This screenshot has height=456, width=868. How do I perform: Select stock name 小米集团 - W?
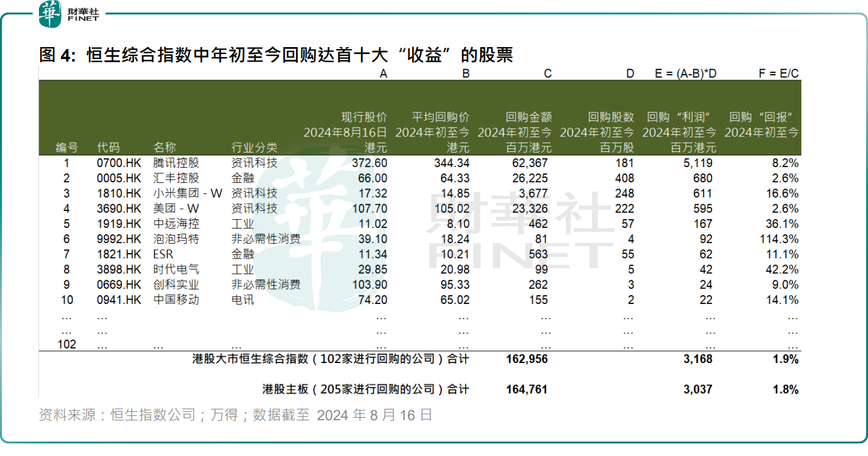pos(188,193)
